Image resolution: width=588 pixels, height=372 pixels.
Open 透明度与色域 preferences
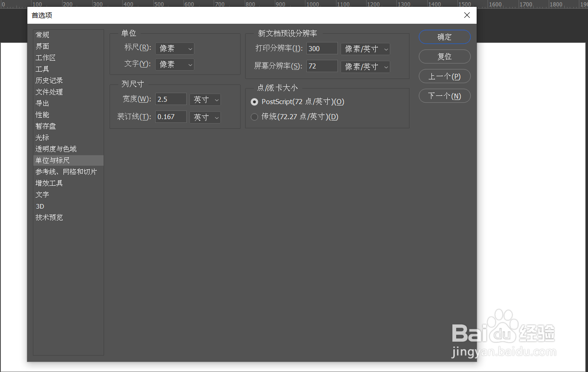tap(68, 149)
